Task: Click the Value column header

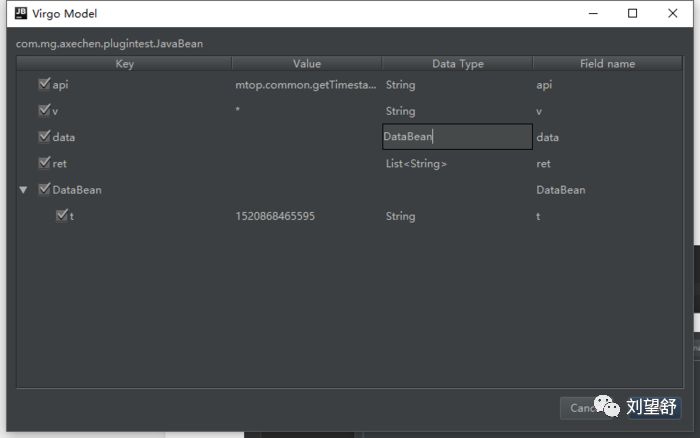Action: pyautogui.click(x=307, y=64)
